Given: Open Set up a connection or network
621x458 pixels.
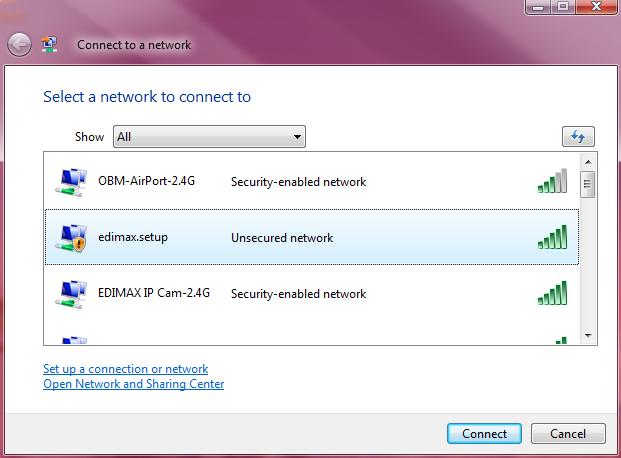Looking at the screenshot, I should (126, 369).
